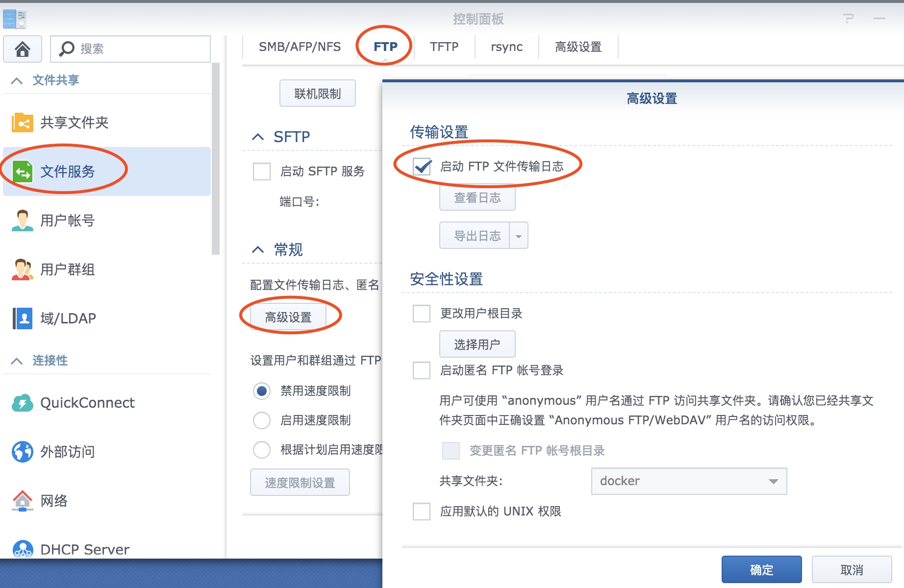
Task: Click Speed Limit Settings (速度限制设置) button
Action: tap(300, 483)
